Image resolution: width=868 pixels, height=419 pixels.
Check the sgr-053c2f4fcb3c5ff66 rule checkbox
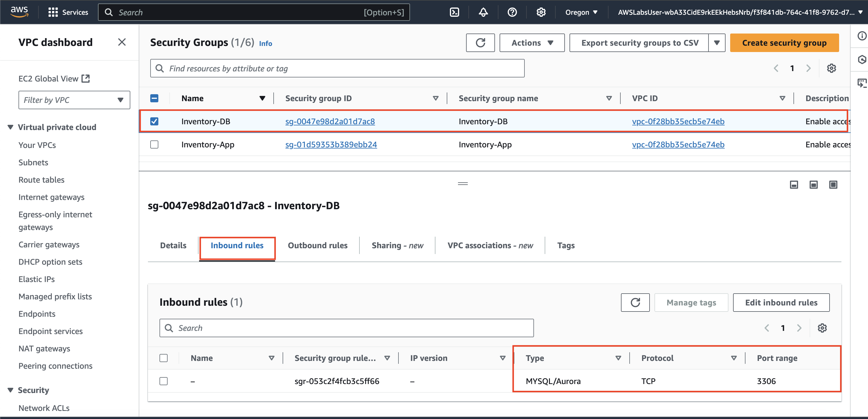pos(164,381)
